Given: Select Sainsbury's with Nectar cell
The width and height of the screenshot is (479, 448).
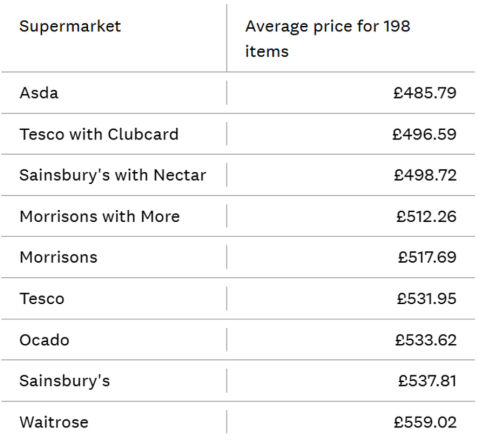Looking at the screenshot, I should click(x=113, y=175).
